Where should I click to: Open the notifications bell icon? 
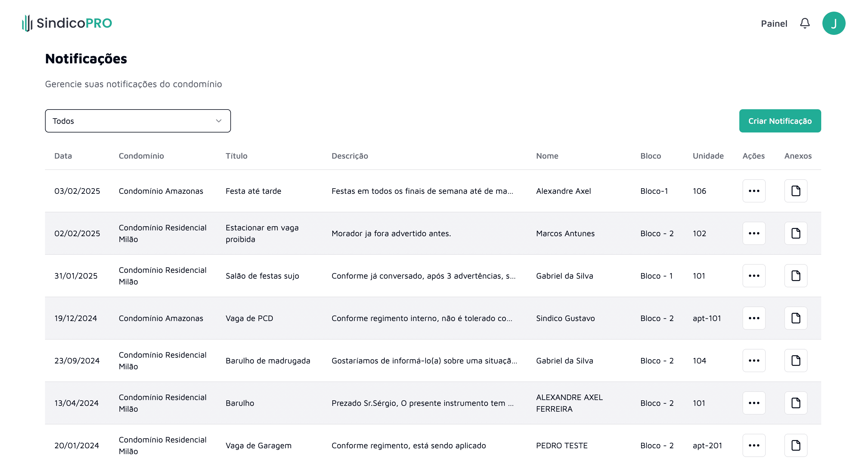coord(804,23)
